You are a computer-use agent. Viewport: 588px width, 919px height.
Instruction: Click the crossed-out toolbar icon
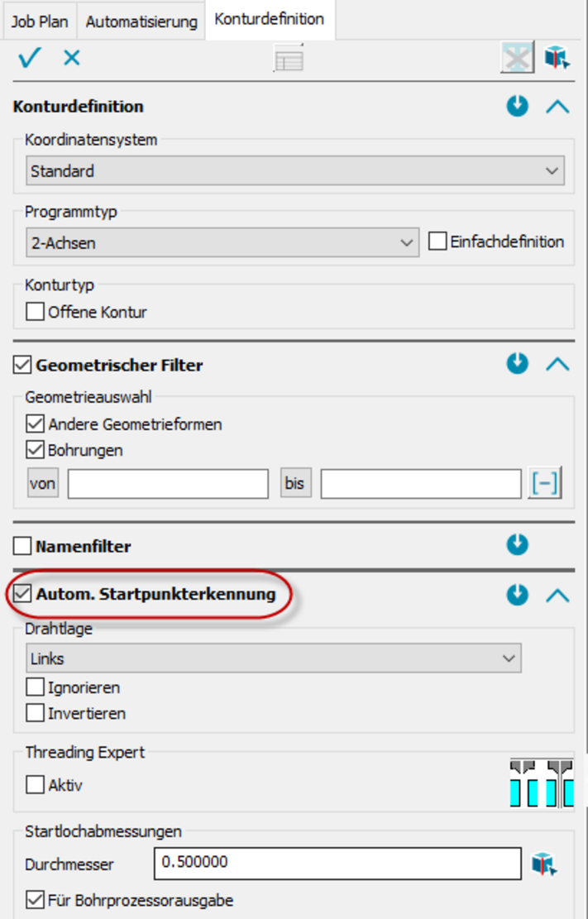click(x=517, y=58)
